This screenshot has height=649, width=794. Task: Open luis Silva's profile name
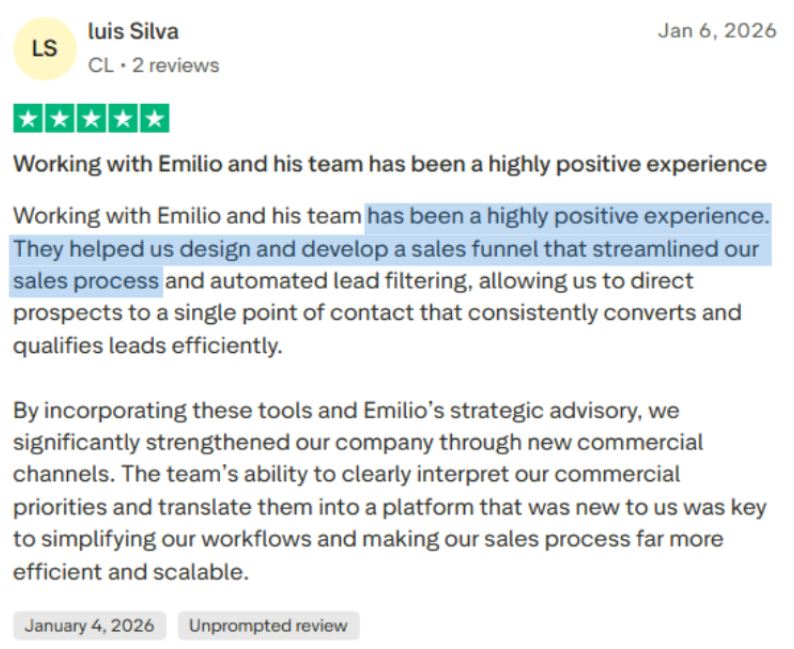[x=133, y=31]
